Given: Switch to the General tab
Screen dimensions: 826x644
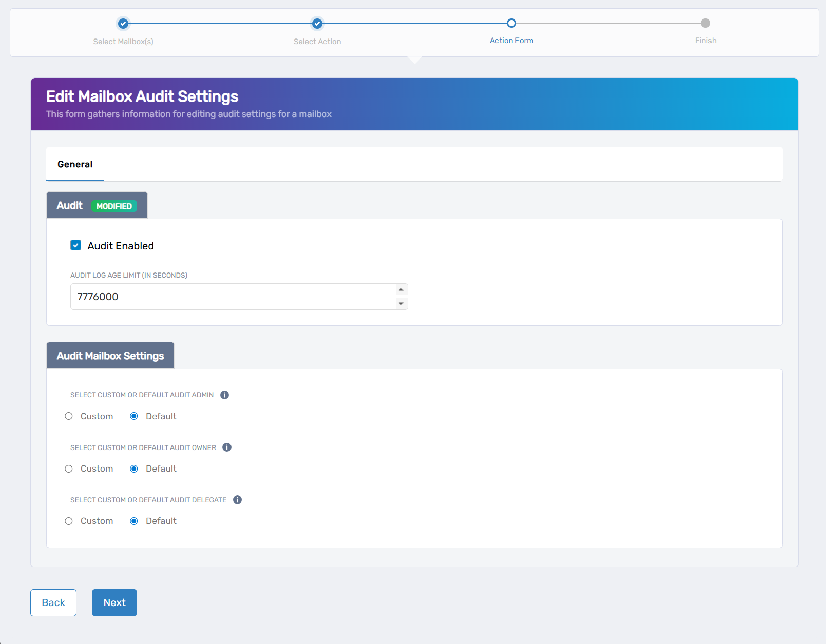Looking at the screenshot, I should pyautogui.click(x=75, y=164).
